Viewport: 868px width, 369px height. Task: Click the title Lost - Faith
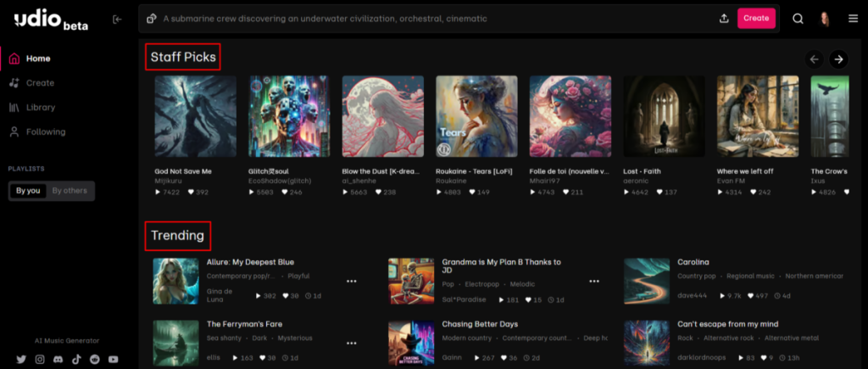point(643,171)
